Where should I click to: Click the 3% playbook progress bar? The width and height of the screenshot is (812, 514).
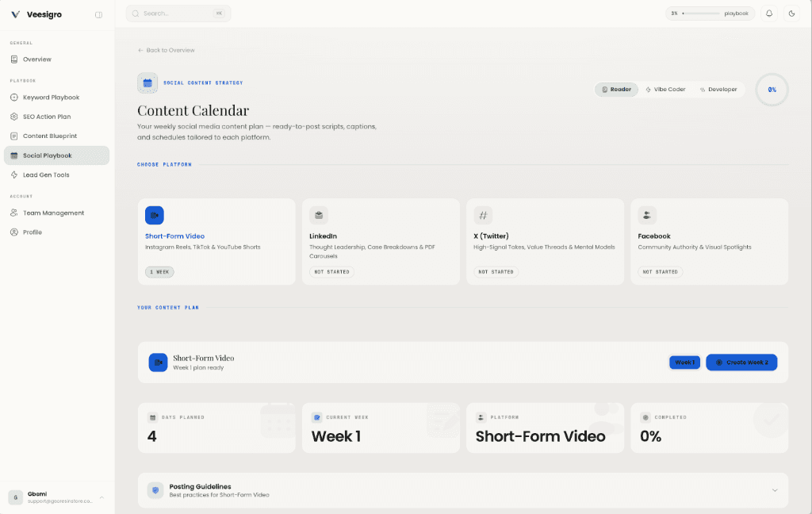click(701, 13)
